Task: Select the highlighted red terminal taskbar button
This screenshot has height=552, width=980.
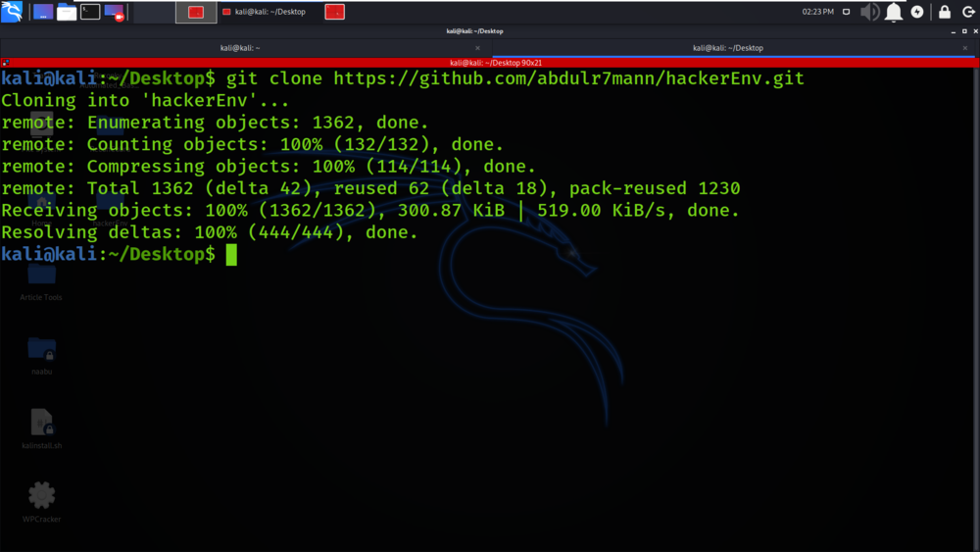Action: [x=196, y=12]
